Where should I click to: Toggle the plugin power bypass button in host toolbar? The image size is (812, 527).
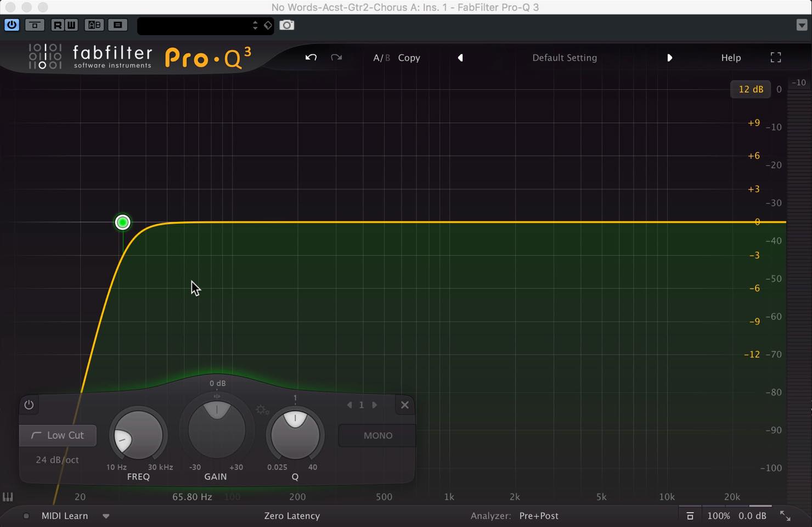click(x=12, y=25)
